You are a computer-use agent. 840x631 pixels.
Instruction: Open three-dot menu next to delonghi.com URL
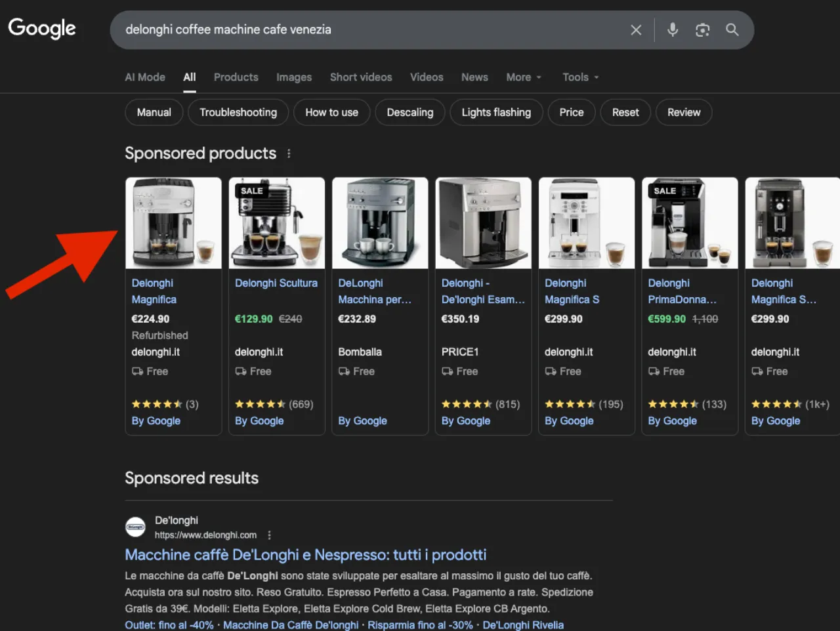(x=269, y=535)
